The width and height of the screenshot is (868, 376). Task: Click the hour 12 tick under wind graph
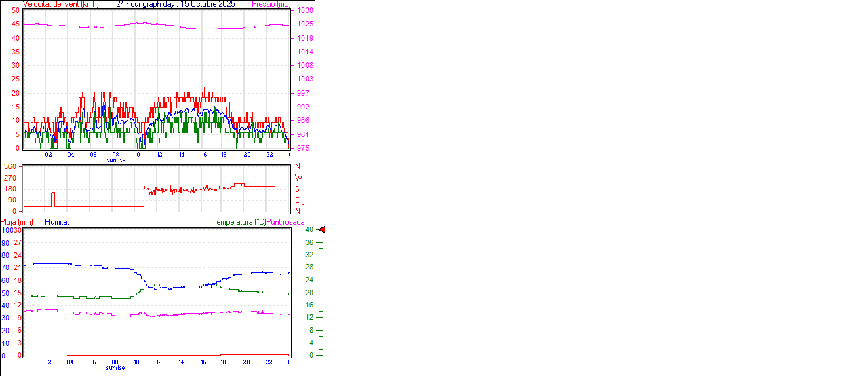pyautogui.click(x=159, y=155)
